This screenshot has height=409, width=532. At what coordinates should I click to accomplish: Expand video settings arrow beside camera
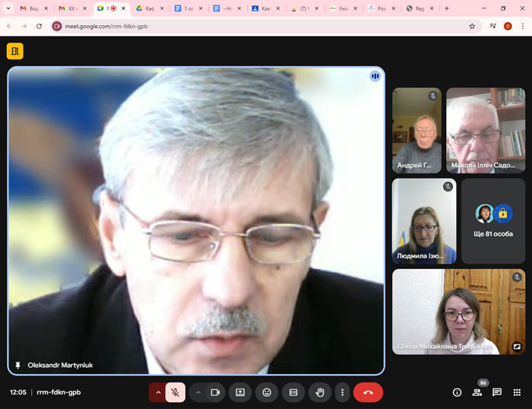click(198, 392)
